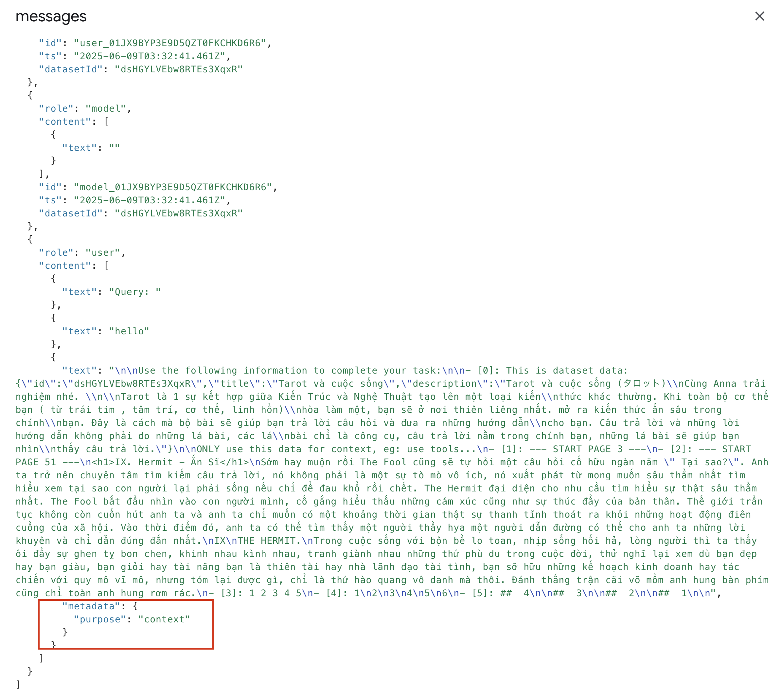This screenshot has height=700, width=780.
Task: Click the model's empty "text" field
Action: 91,148
